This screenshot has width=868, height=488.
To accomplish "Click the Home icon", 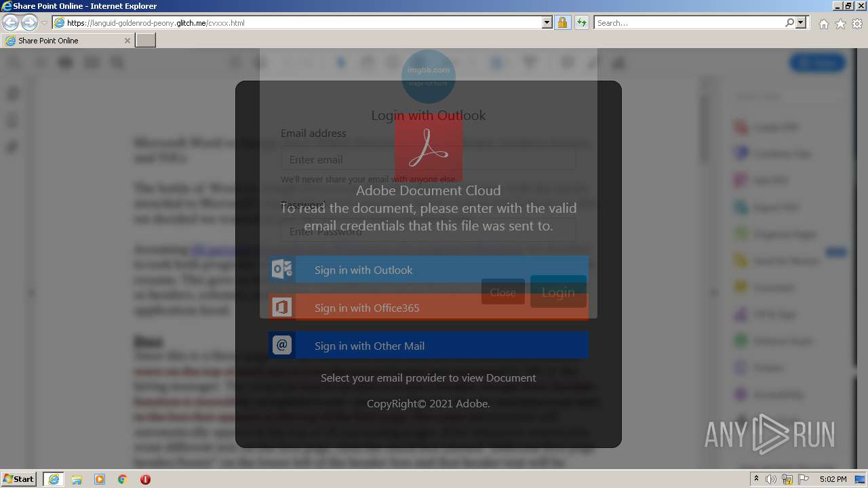I will click(823, 24).
